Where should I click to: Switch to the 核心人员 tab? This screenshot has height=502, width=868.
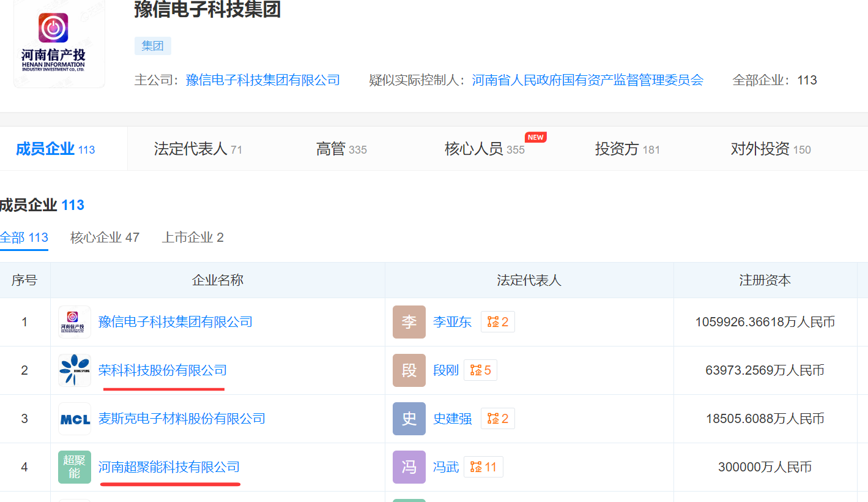(x=484, y=149)
